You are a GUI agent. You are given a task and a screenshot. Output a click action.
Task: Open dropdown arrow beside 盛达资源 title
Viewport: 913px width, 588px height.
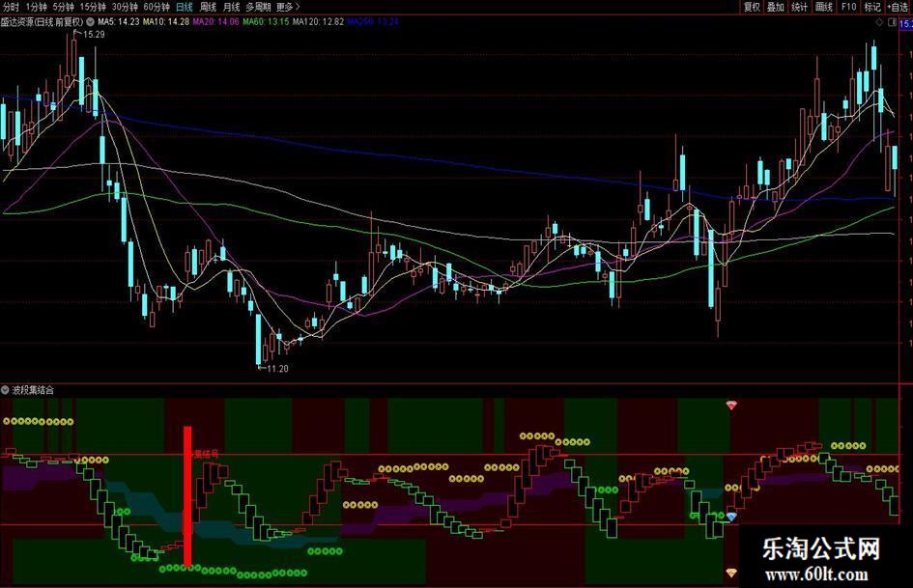point(90,22)
